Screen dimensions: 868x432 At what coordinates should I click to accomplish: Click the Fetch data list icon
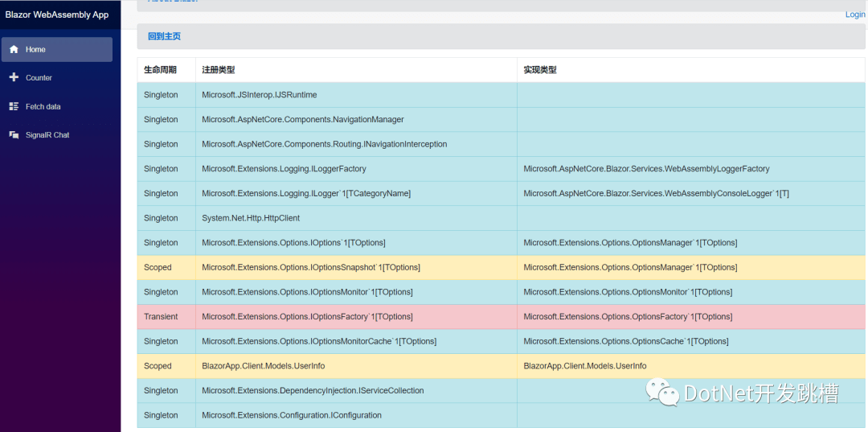pyautogui.click(x=14, y=106)
